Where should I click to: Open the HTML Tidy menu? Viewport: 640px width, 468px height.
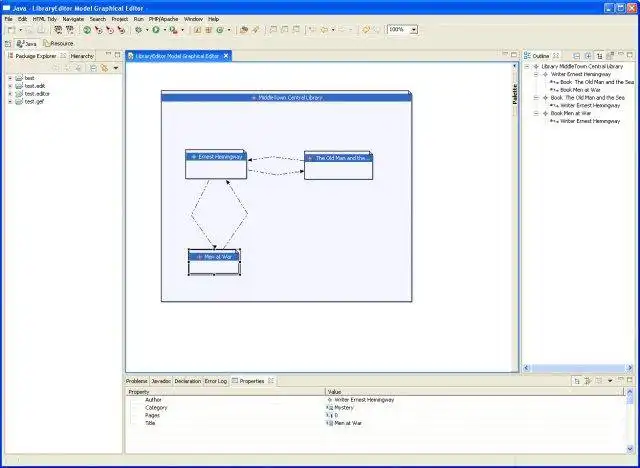(44, 19)
